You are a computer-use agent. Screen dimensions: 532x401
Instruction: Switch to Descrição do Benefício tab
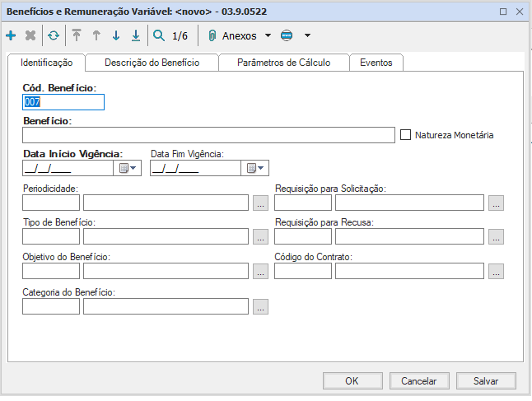coord(152,63)
